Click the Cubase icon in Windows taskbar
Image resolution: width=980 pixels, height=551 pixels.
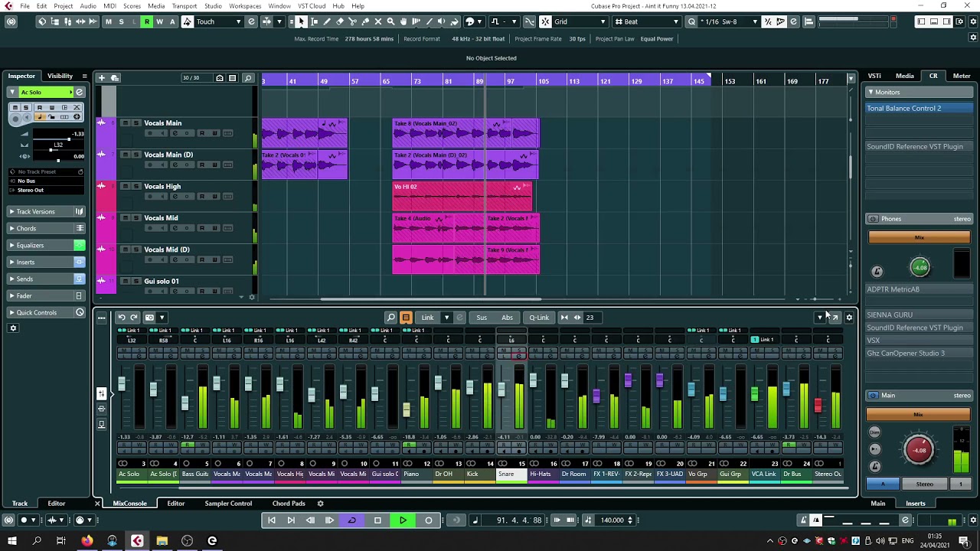[137, 541]
